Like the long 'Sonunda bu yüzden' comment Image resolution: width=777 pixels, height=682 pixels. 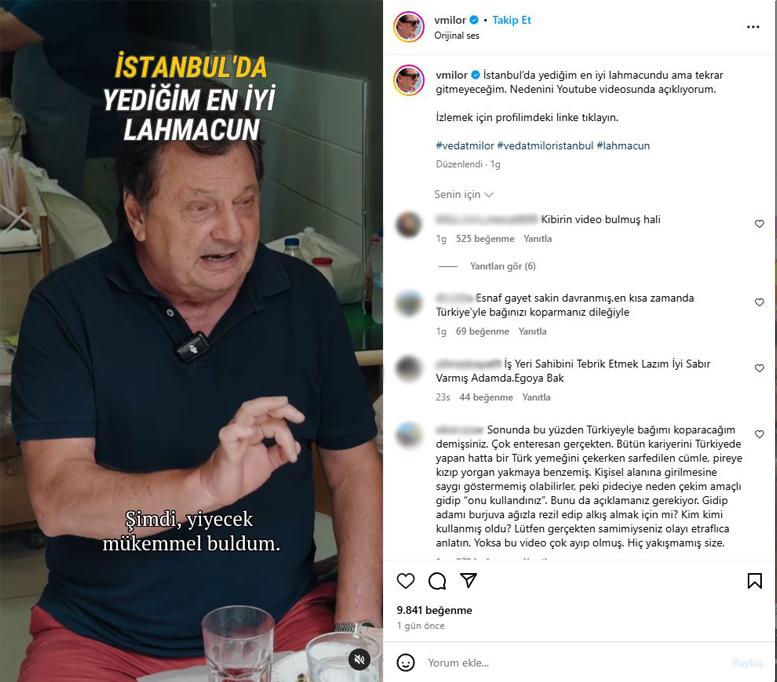[759, 434]
